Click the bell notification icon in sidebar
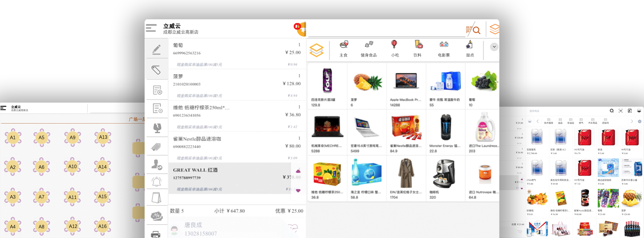This screenshot has width=644, height=238. [x=156, y=182]
